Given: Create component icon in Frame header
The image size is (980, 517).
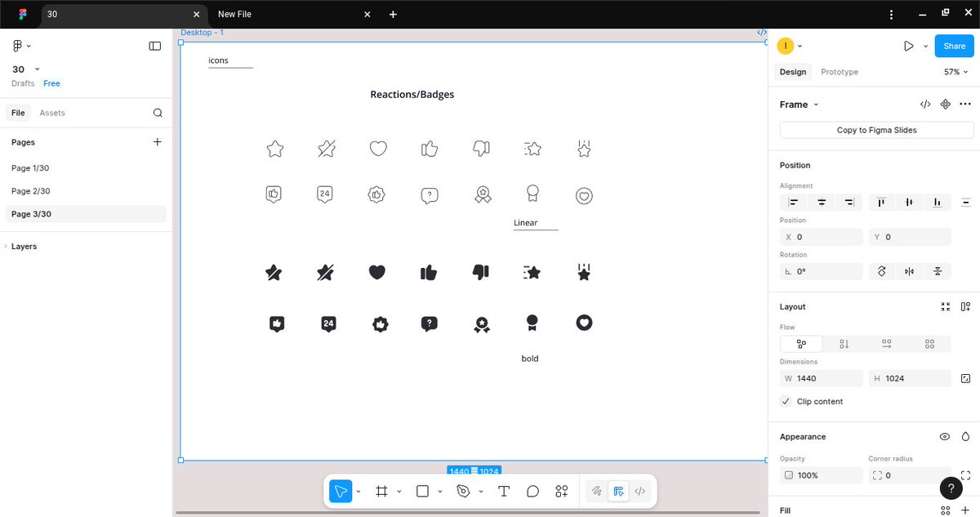Looking at the screenshot, I should pyautogui.click(x=946, y=105).
